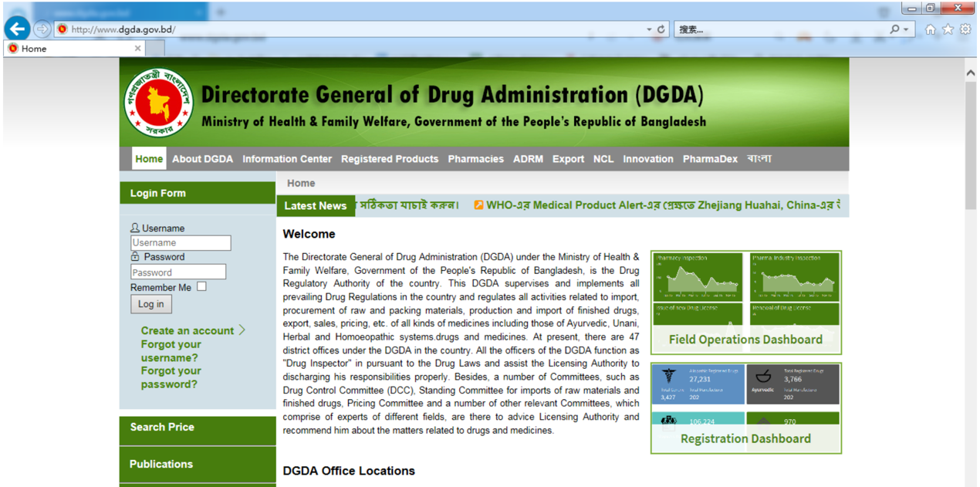Open browser settings gear icon
The height and width of the screenshot is (487, 980).
(965, 29)
